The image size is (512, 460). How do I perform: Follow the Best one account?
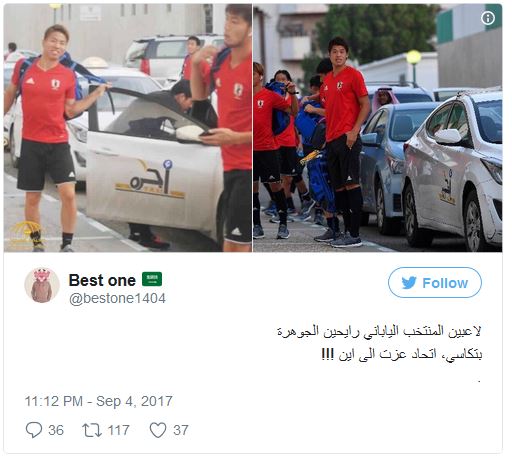point(435,283)
